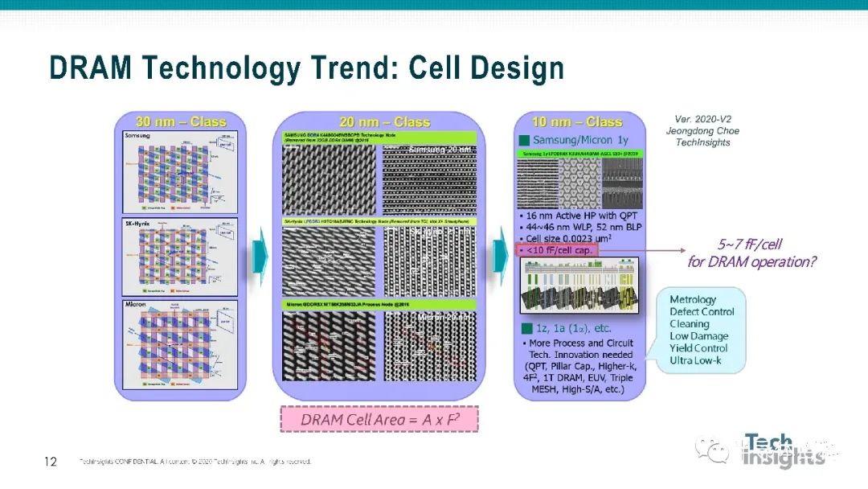Select 'More Process and Circuit Tech. Innovation needed' text

pos(581,349)
